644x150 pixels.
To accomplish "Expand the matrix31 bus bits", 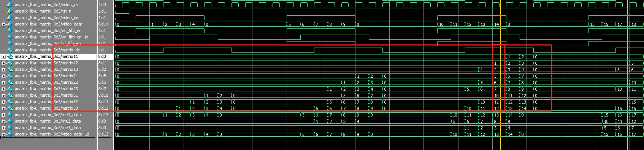I will click(x=3, y=96).
